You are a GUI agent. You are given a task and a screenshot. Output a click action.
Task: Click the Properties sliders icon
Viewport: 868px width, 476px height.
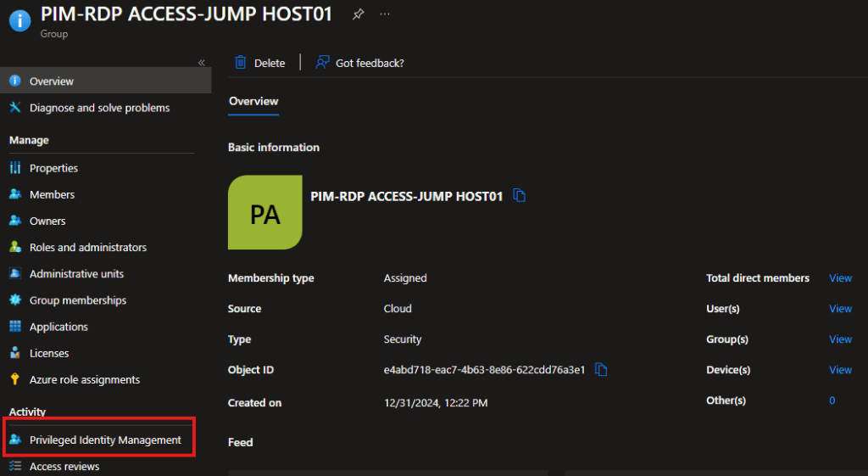coord(15,168)
